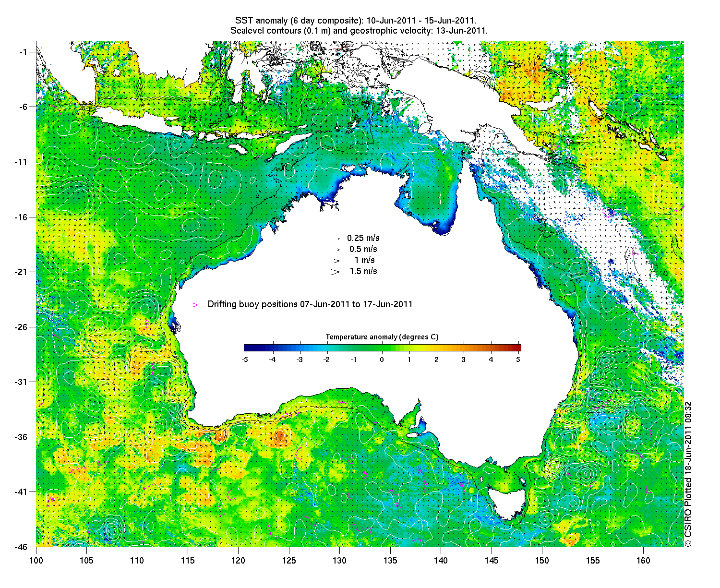This screenshot has height=588, width=720.
Task: Click the '-4' tick under the color bar
Action: [x=273, y=359]
